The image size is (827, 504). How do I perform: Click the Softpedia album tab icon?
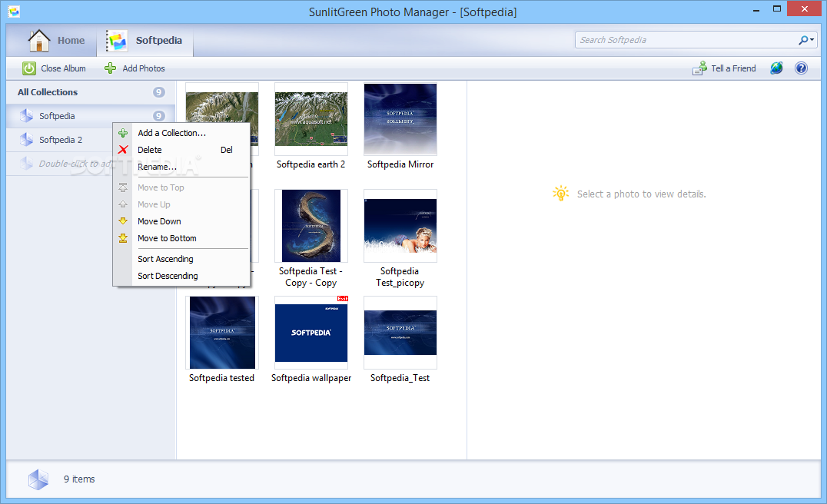tap(117, 41)
